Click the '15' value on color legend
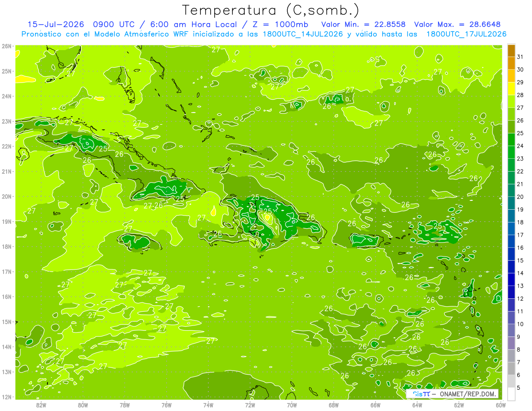Screen dimensions: 532x411 [520, 260]
